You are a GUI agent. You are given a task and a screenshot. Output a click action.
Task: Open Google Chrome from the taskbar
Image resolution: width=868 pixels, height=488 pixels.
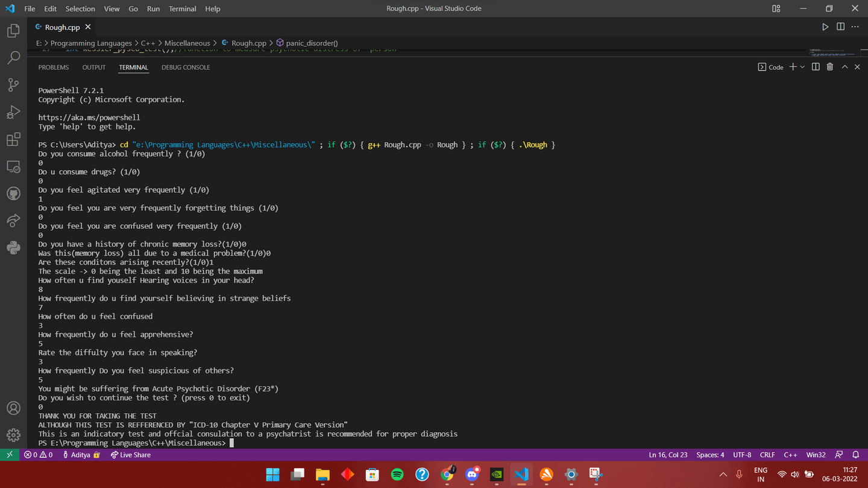click(447, 474)
